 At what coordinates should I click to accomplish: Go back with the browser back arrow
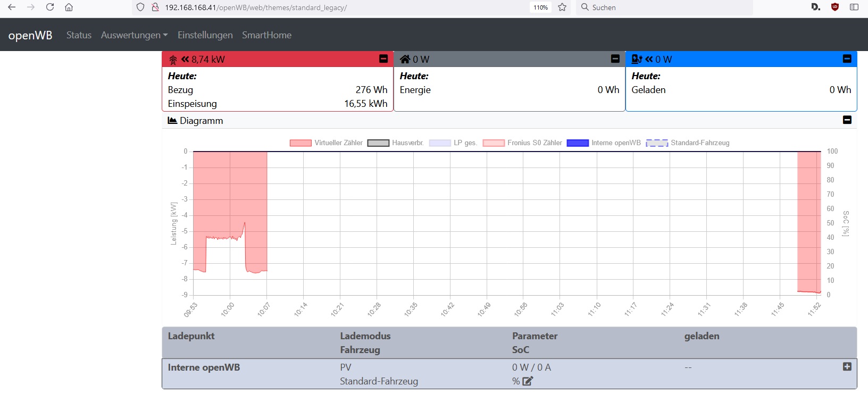12,7
